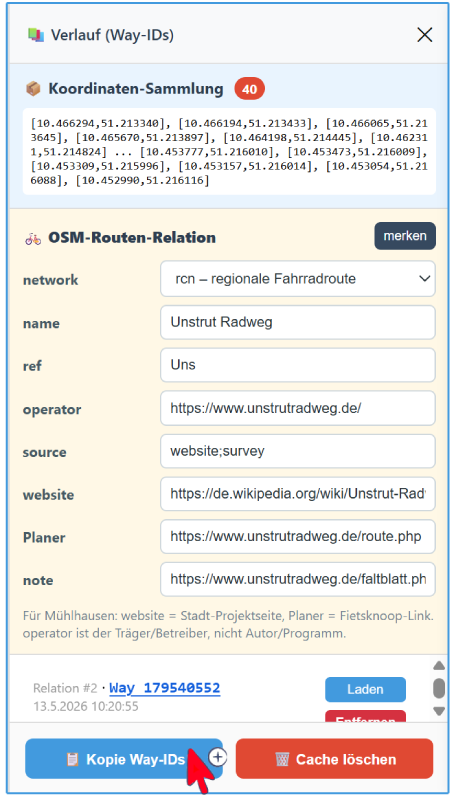Click the Planer label
Image resolution: width=456 pixels, height=800 pixels.
coord(44,537)
